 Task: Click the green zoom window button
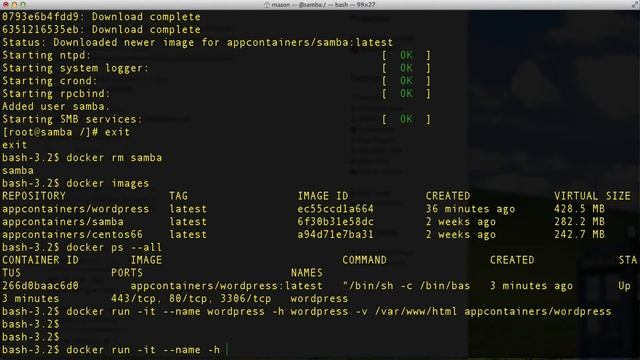point(23,4)
